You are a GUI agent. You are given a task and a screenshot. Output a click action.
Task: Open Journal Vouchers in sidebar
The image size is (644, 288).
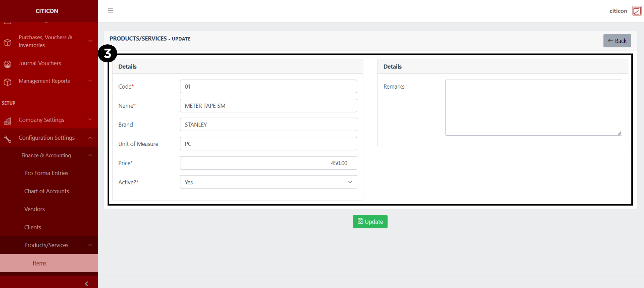[40, 63]
